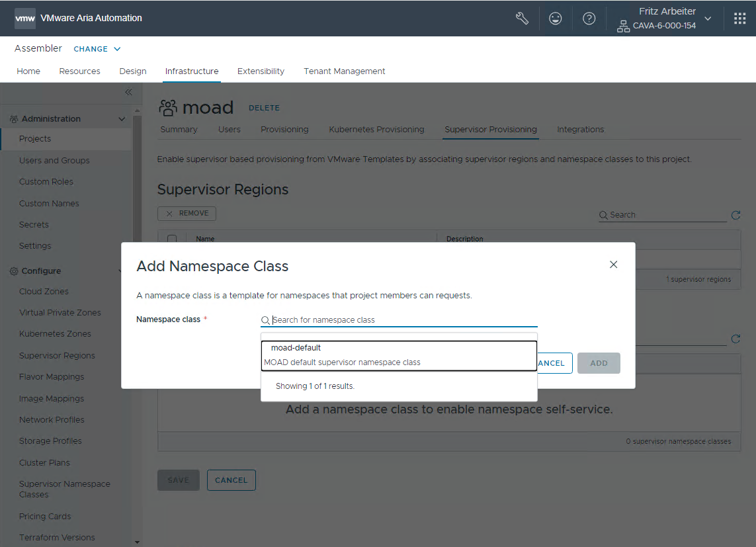Click the Supervisor Regions search magnifier icon
The width and height of the screenshot is (756, 547).
[603, 215]
